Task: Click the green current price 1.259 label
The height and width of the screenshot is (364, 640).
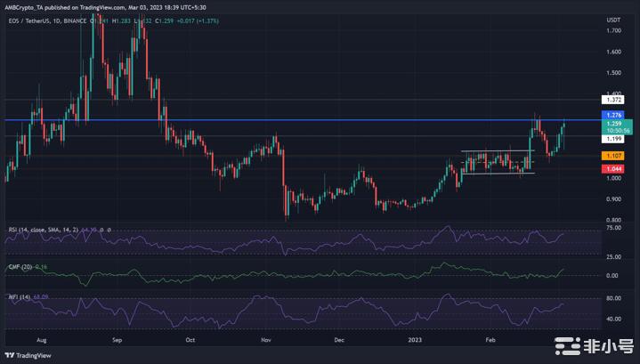Action: point(614,124)
